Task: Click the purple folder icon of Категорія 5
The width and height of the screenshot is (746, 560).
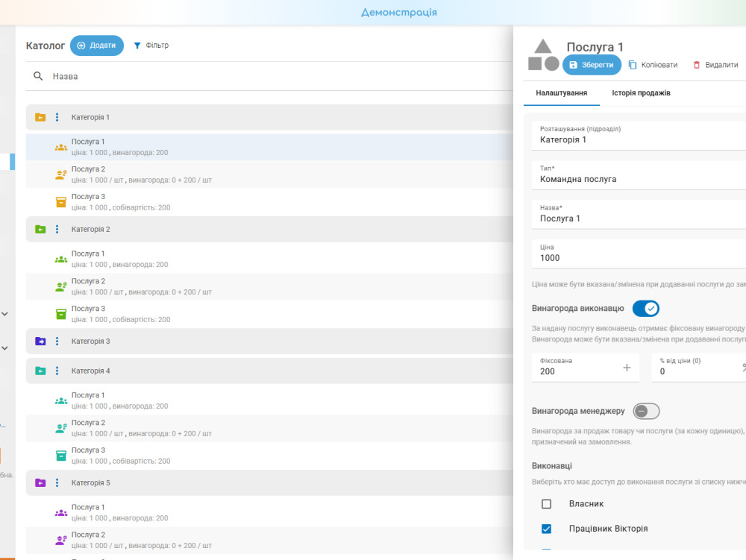Action: [x=40, y=483]
